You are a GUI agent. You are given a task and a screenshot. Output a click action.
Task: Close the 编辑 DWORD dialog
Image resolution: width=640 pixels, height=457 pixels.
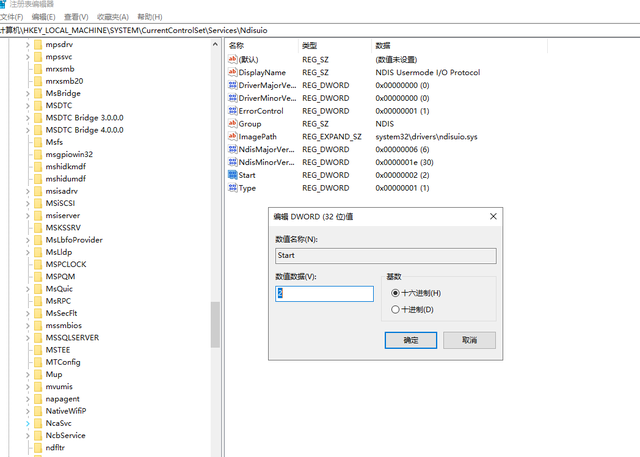pyautogui.click(x=493, y=216)
